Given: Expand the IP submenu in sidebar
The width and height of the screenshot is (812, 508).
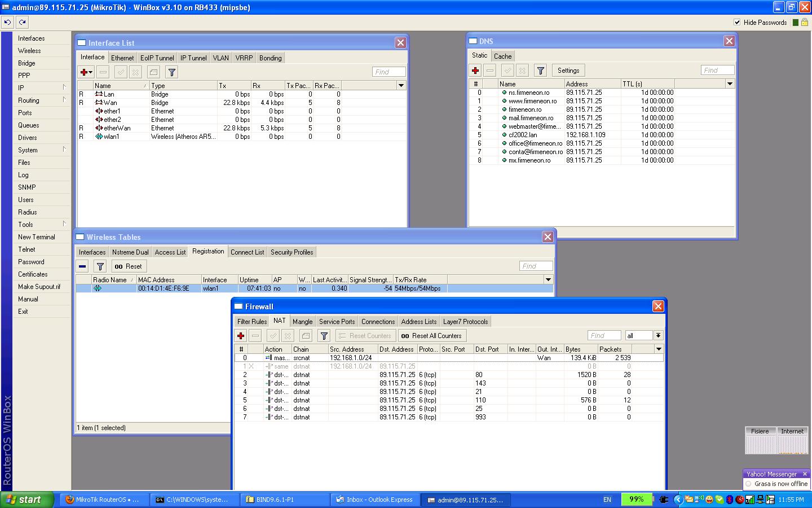Looking at the screenshot, I should point(42,87).
